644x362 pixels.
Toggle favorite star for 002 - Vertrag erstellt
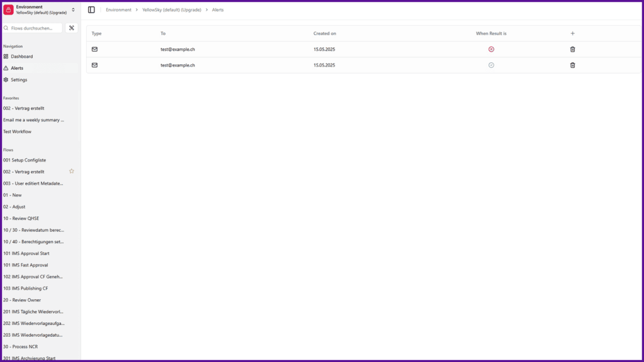[72, 171]
